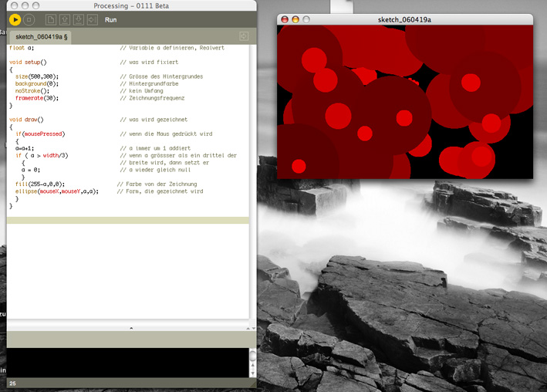
Task: Click the console scrollbar up arrow
Action: pos(253,365)
